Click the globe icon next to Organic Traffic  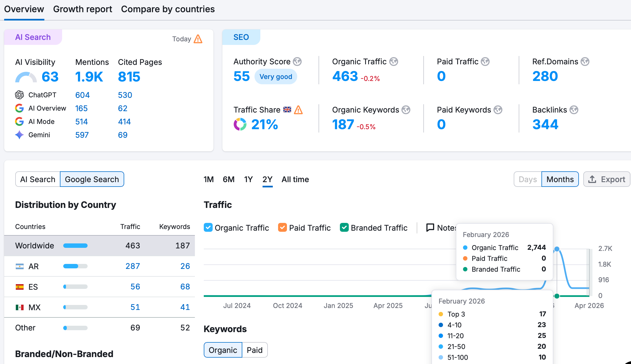(x=393, y=62)
